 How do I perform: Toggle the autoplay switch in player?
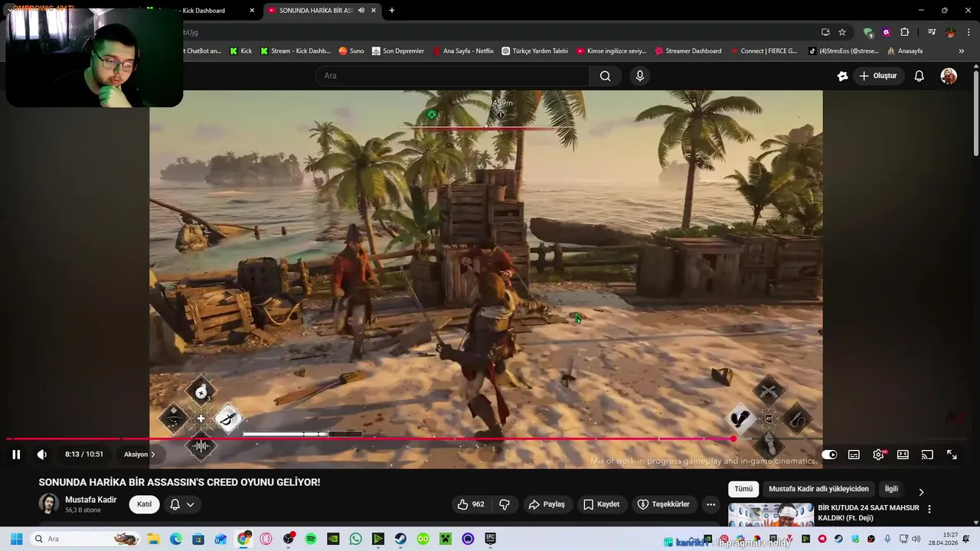click(x=829, y=455)
